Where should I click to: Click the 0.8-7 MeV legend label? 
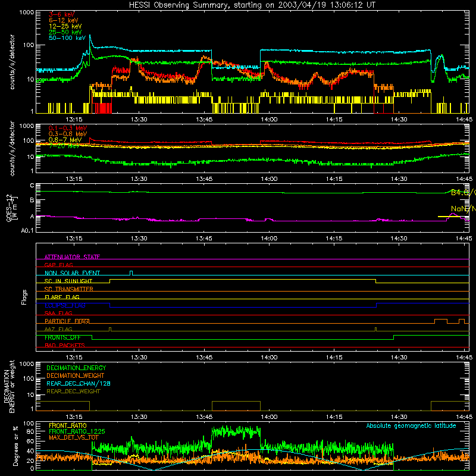pos(65,140)
